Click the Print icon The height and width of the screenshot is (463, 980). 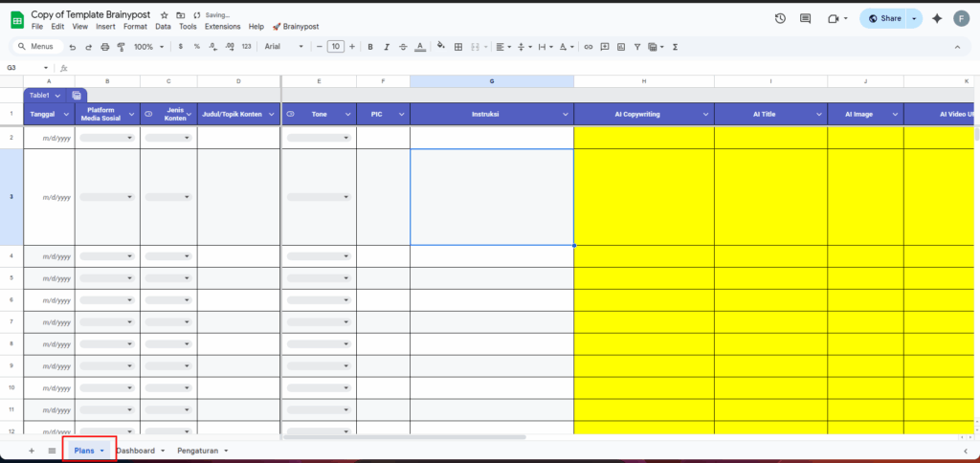[x=104, y=46]
